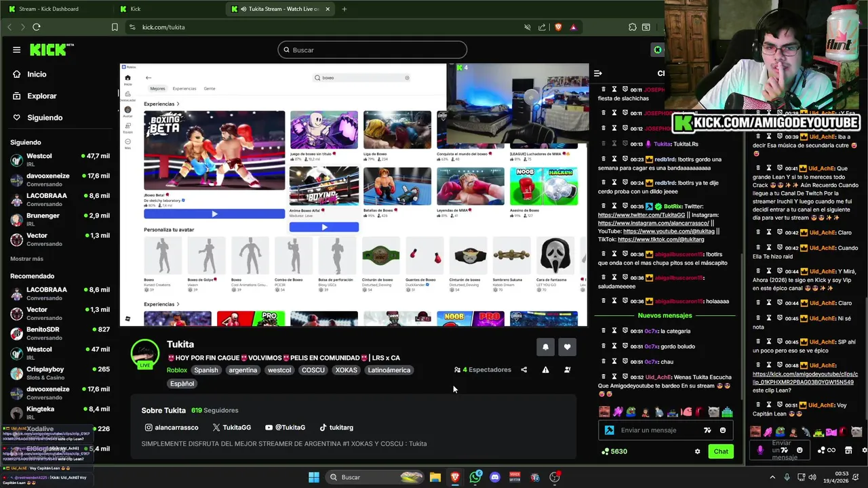Open the YouTube @TukitaG link
The width and height of the screenshot is (868, 488).
(285, 428)
